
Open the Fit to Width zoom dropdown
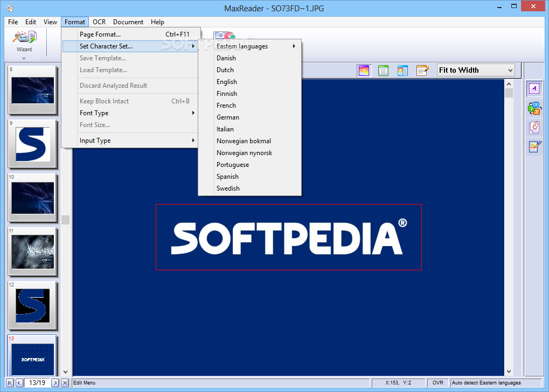476,71
